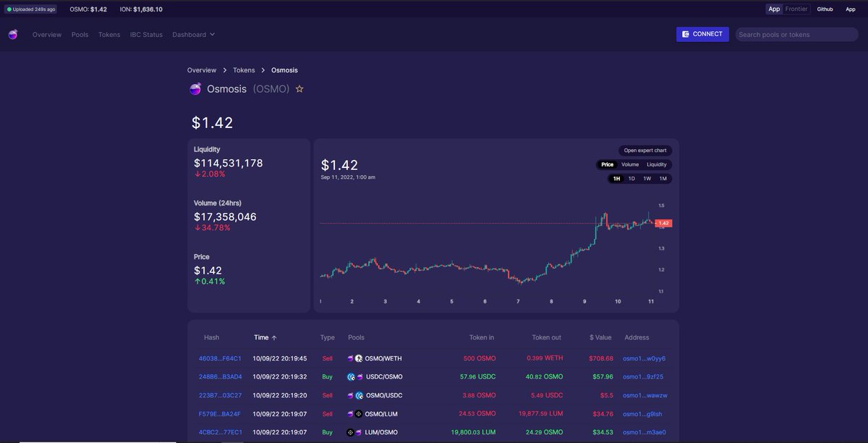Open expert chart
Viewport: 868px width, 443px height.
645,151
